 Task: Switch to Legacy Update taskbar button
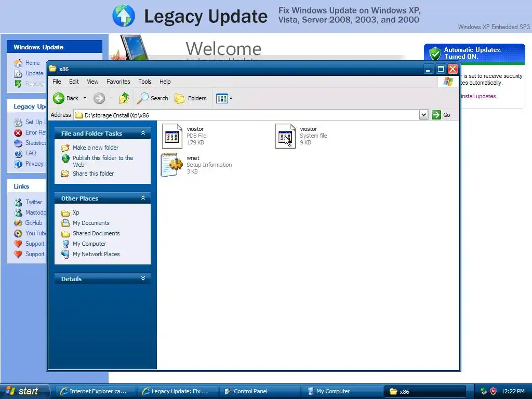point(178,392)
